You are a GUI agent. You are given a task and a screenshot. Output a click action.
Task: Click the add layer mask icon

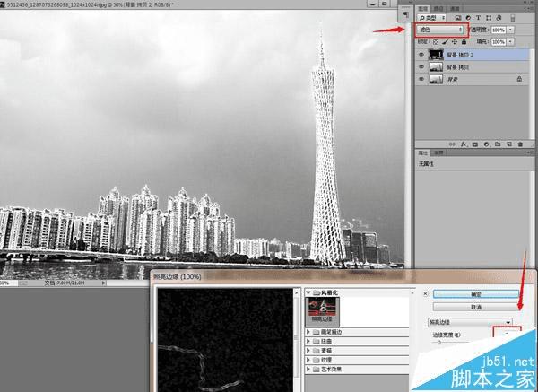pyautogui.click(x=474, y=143)
